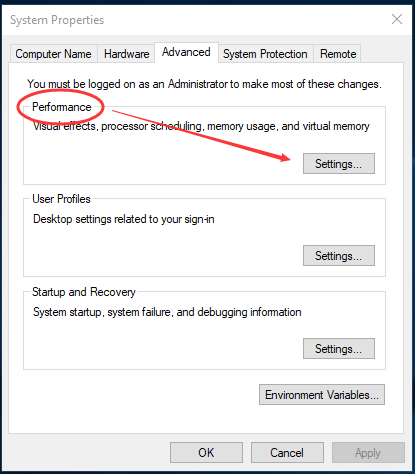This screenshot has height=474, width=415.
Task: Close the System Properties dialog
Action: point(397,19)
